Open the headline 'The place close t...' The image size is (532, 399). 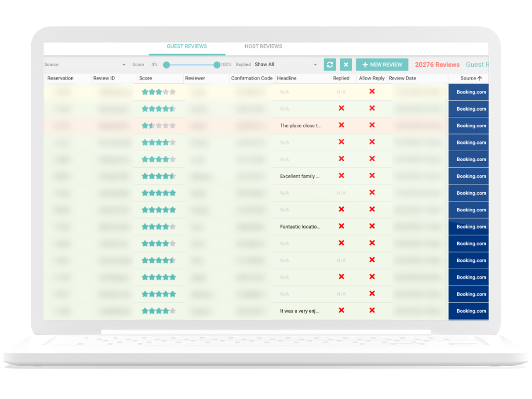coord(300,126)
